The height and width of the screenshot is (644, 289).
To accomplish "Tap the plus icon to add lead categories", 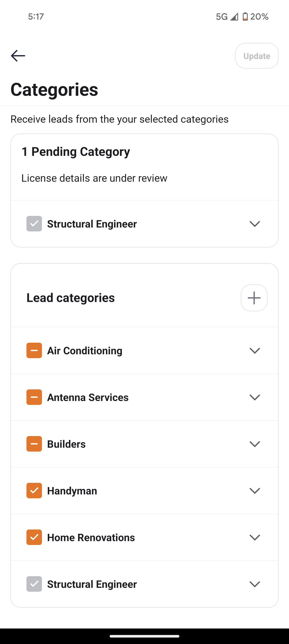I will pos(254,298).
